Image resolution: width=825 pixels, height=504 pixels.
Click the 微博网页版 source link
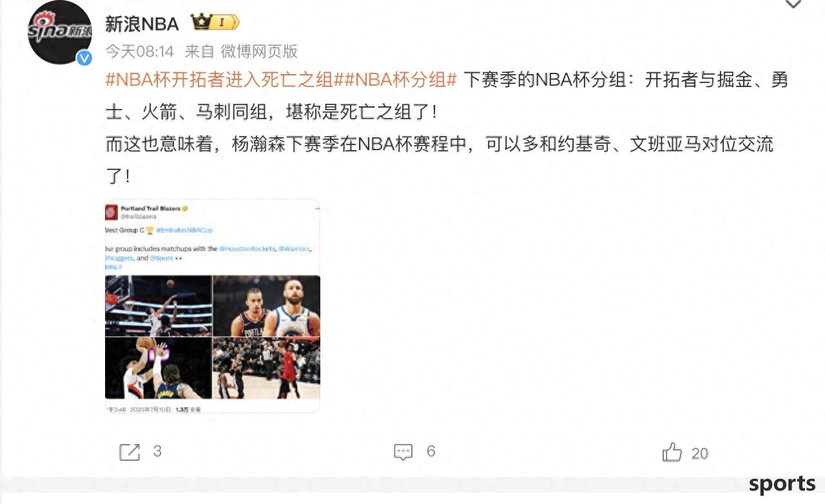[x=259, y=51]
